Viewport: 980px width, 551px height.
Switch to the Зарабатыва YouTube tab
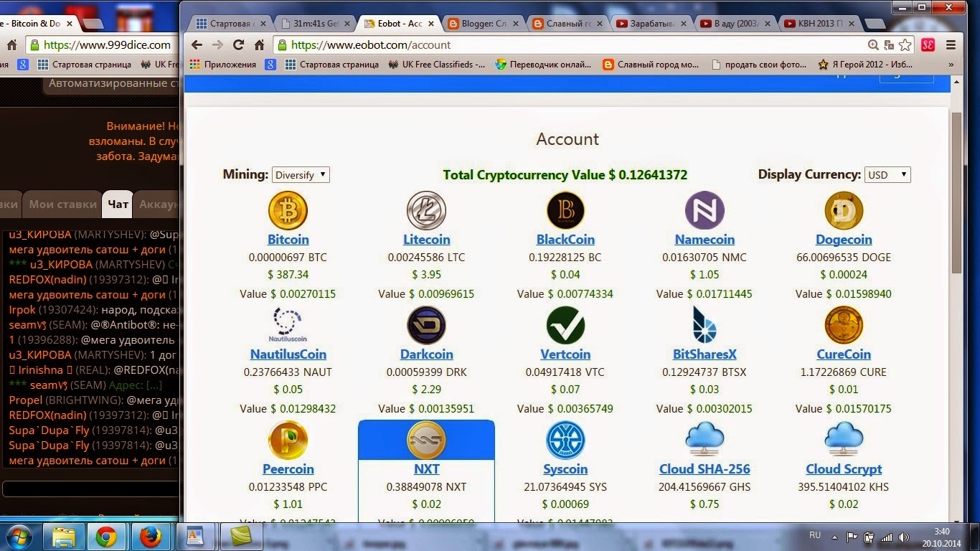pos(652,24)
